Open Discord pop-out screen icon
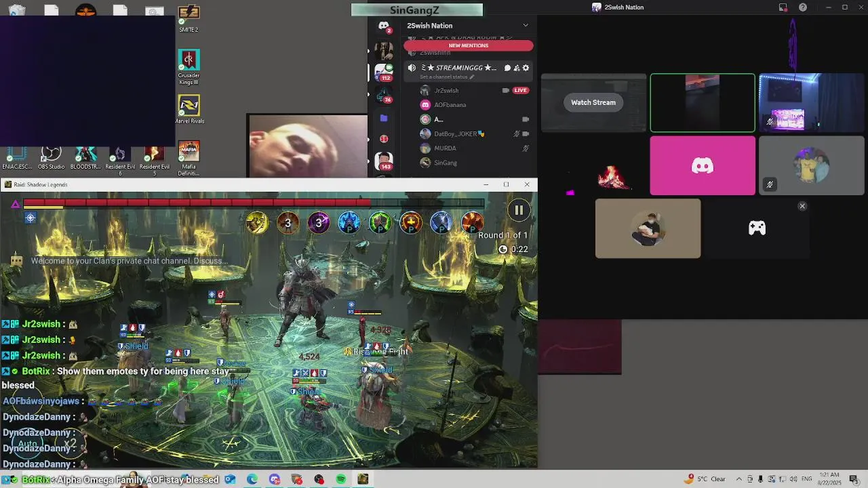This screenshot has width=868, height=488. point(783,7)
